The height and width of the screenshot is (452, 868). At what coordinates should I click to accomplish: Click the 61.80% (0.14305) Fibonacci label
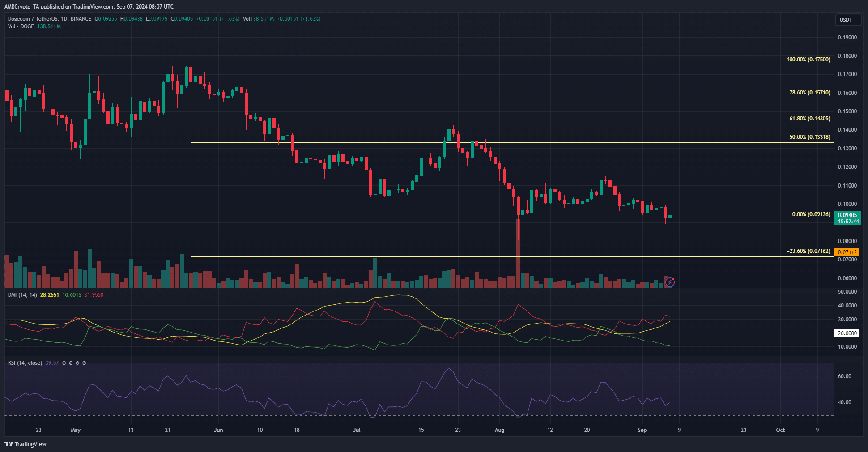coord(810,119)
